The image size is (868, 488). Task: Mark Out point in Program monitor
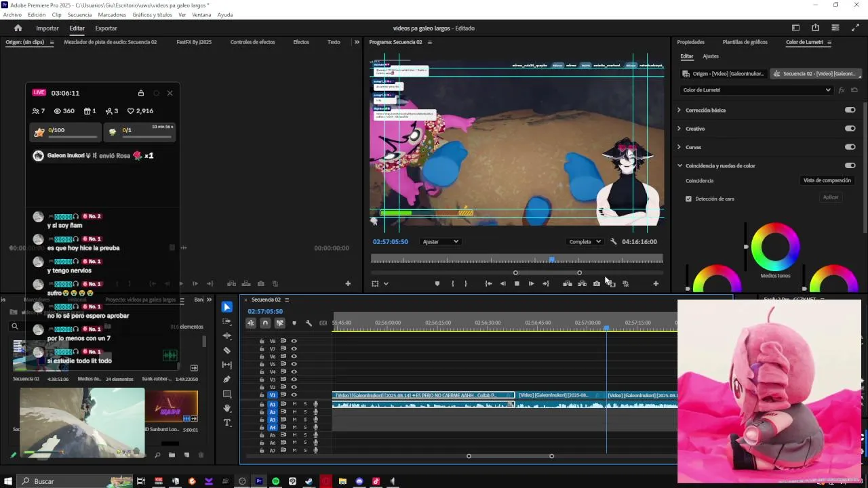(466, 283)
